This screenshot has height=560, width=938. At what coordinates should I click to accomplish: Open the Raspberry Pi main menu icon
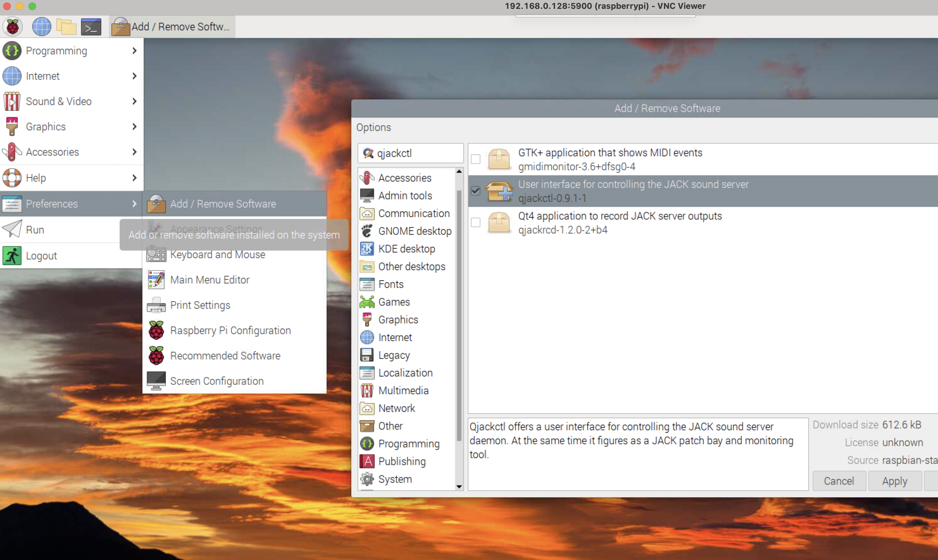12,26
